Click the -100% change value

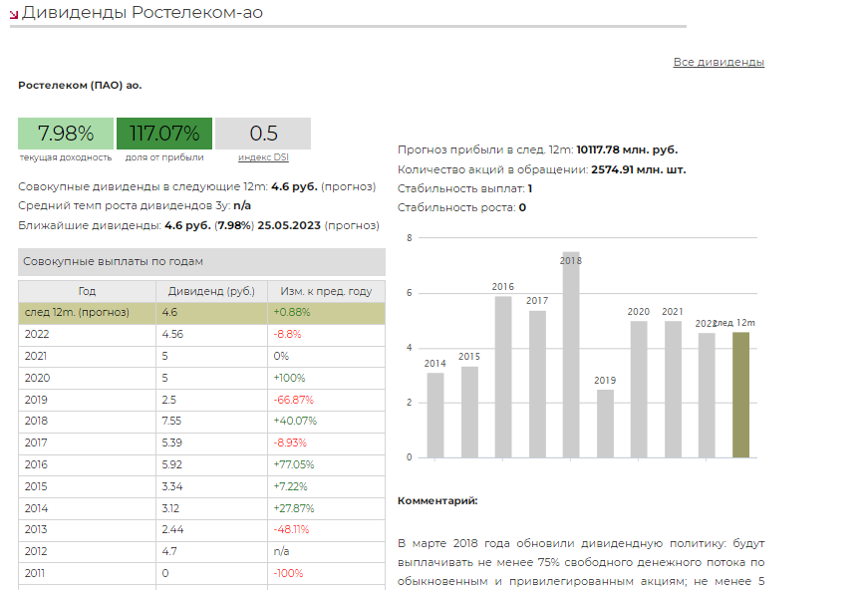[288, 573]
